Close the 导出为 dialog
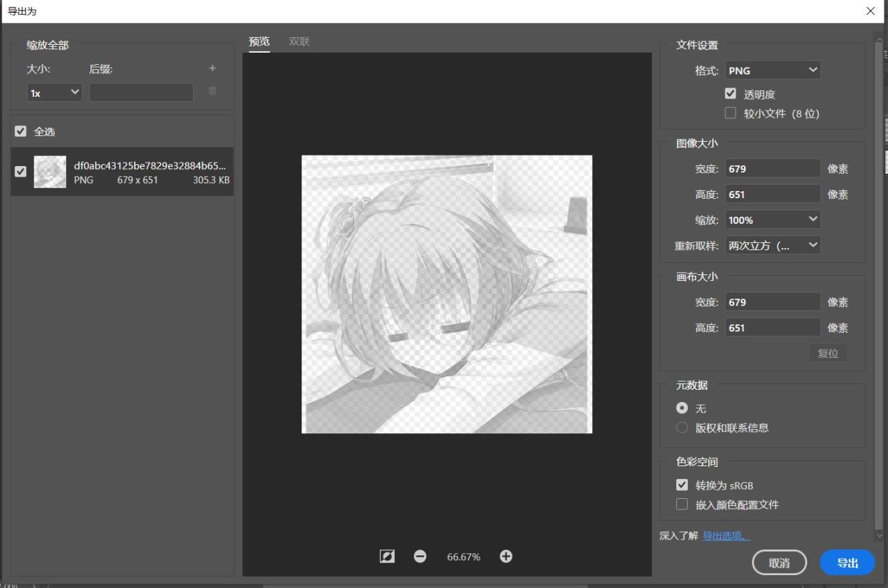 870,11
